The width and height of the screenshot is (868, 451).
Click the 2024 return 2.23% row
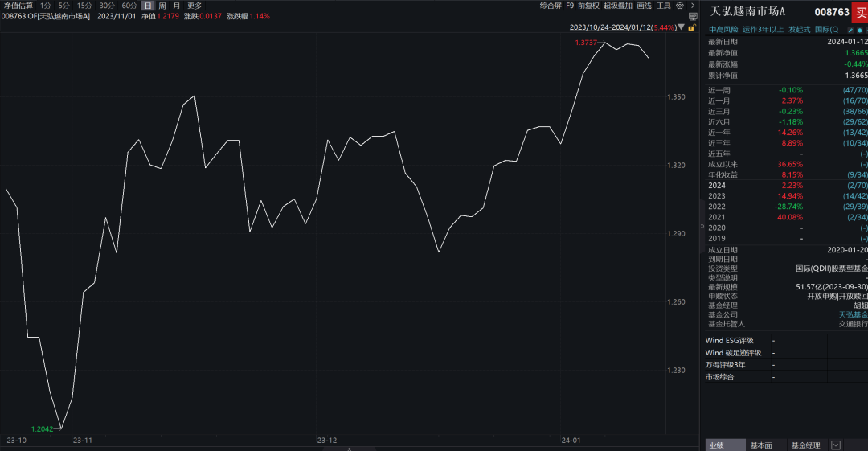pyautogui.click(x=788, y=186)
